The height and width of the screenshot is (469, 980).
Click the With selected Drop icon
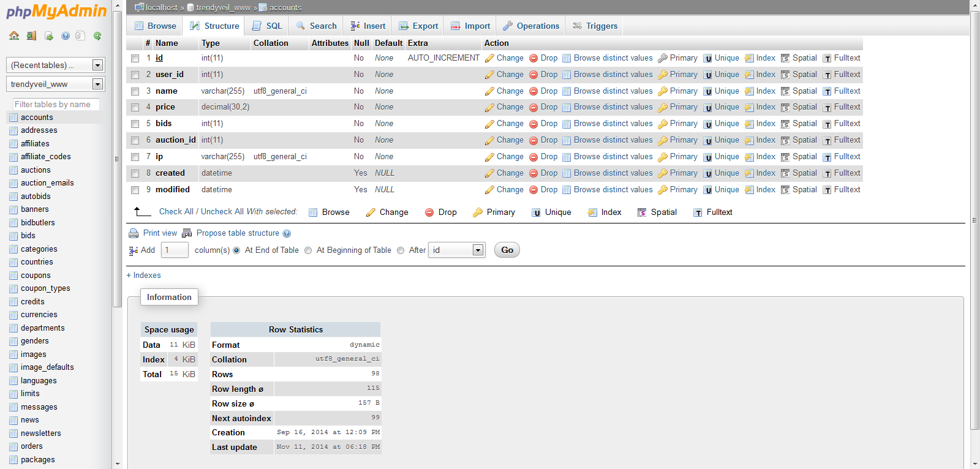pyautogui.click(x=429, y=212)
